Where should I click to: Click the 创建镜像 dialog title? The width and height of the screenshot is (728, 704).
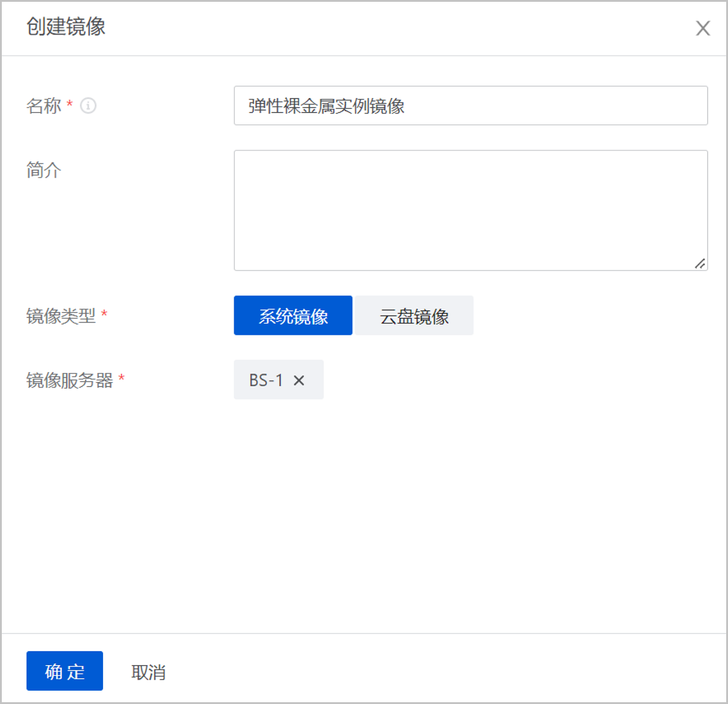66,27
